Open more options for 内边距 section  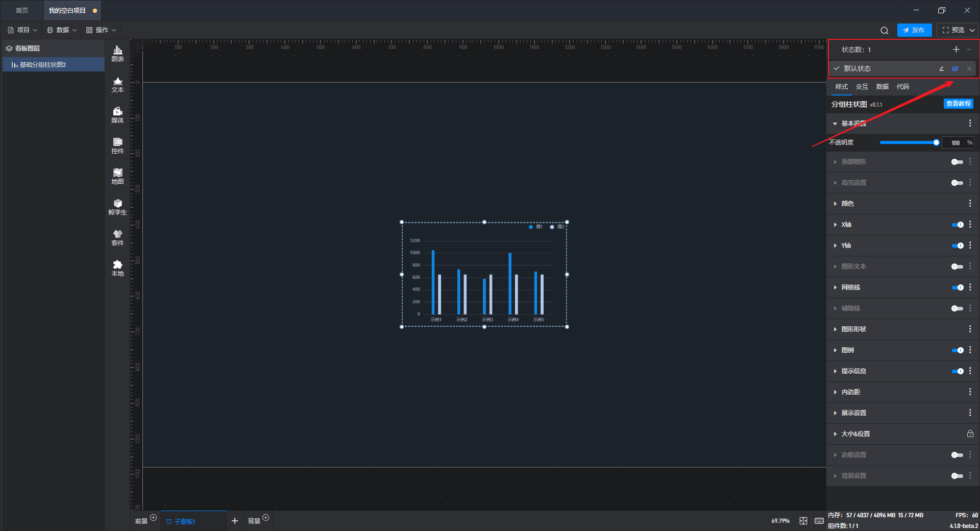point(970,392)
